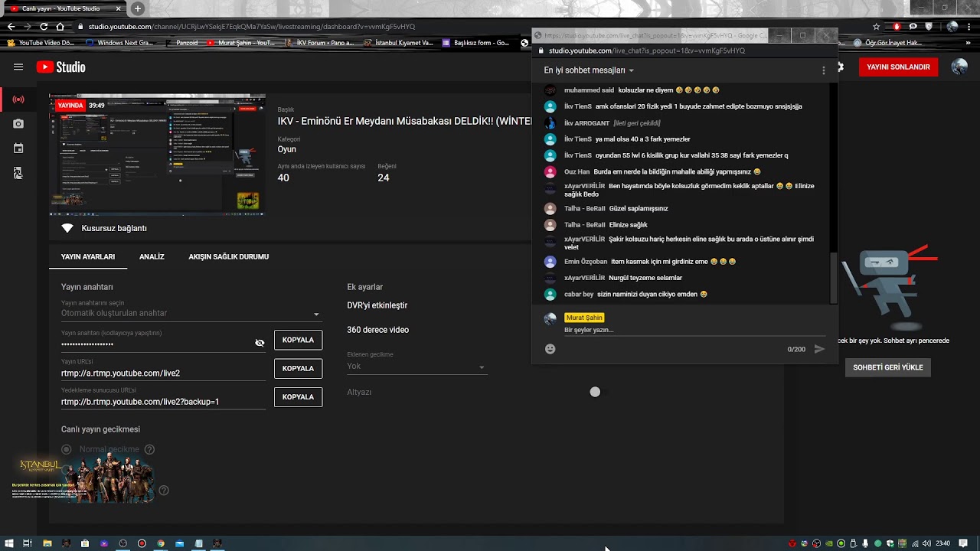980x551 pixels.
Task: Click the chat author name 'cabar bey'
Action: 579,294
